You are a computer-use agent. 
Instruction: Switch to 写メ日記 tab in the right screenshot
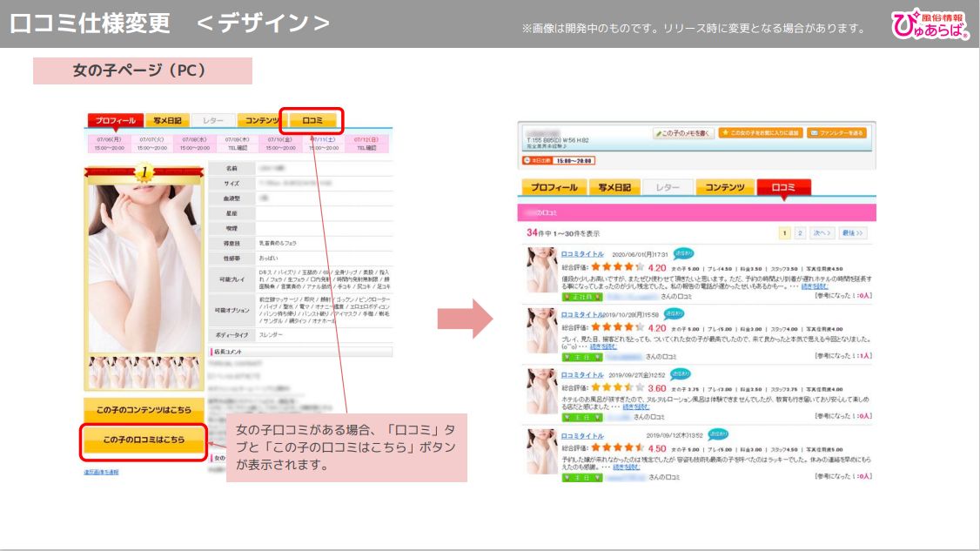pos(615,187)
